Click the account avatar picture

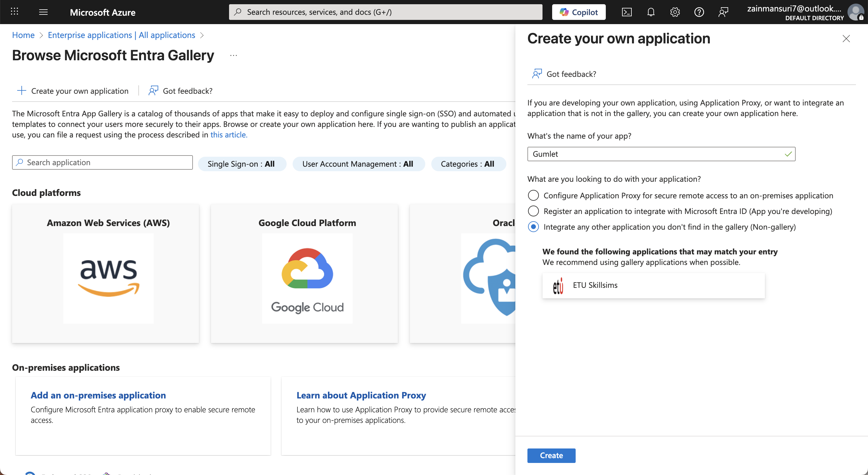(x=855, y=12)
